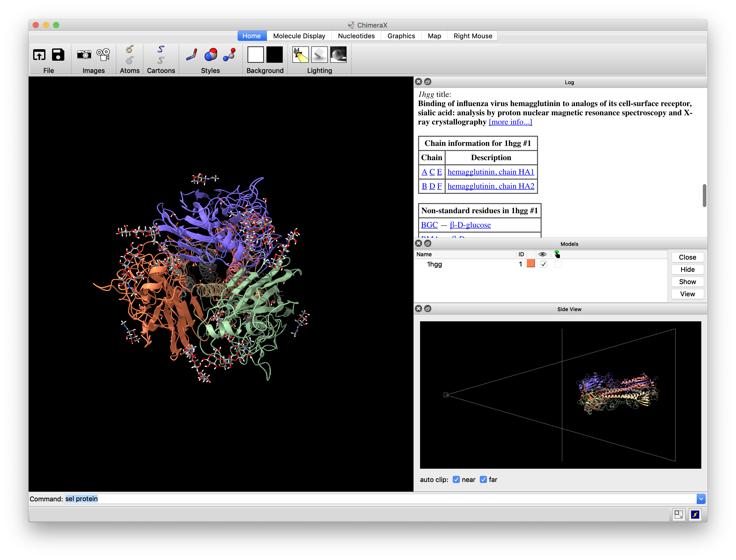
Task: Undock the Models panel
Action: 428,243
